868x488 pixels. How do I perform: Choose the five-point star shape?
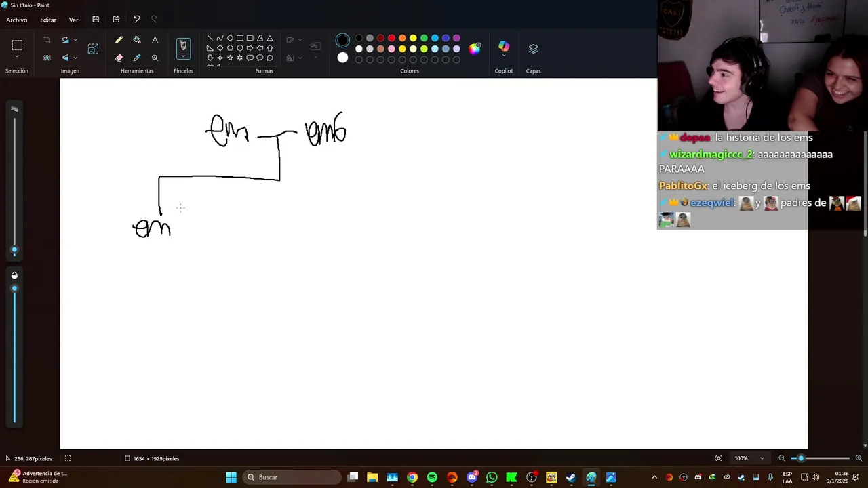point(230,58)
